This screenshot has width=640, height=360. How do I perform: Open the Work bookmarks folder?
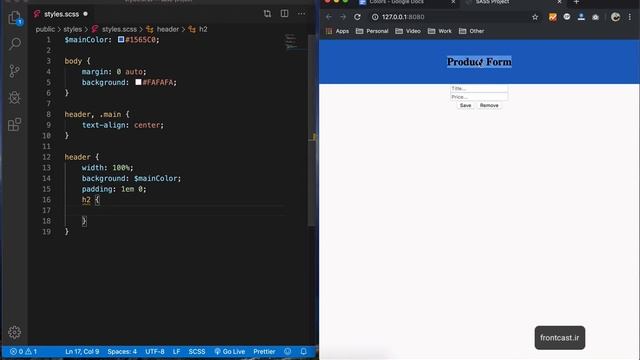click(440, 31)
